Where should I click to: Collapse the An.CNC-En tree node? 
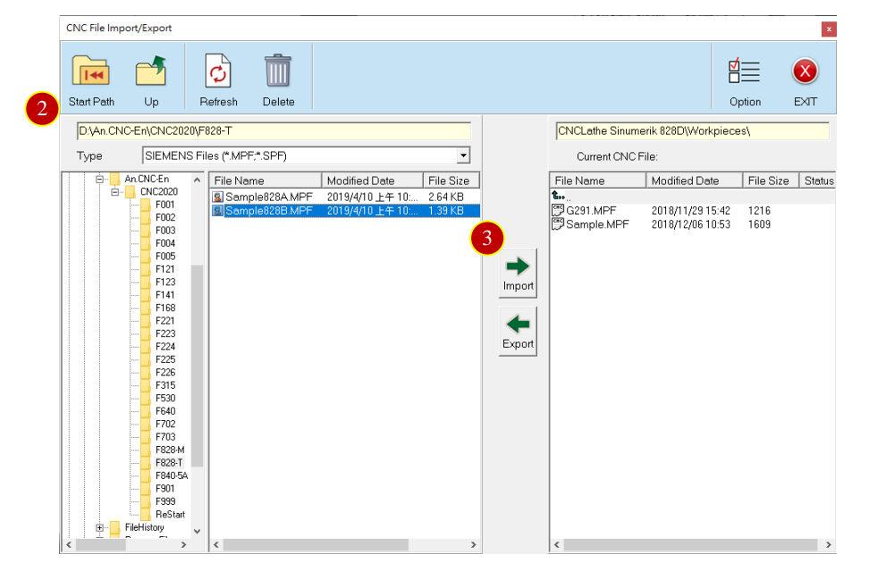tap(100, 179)
